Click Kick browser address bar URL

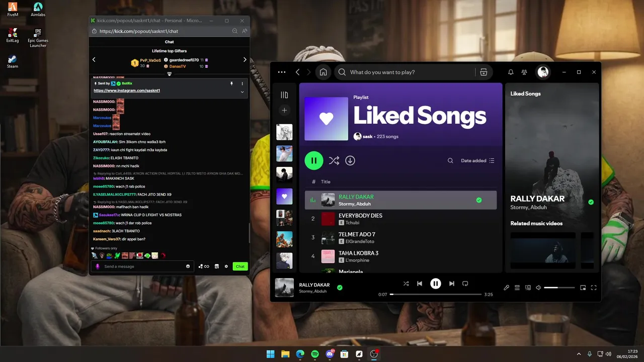pyautogui.click(x=139, y=31)
